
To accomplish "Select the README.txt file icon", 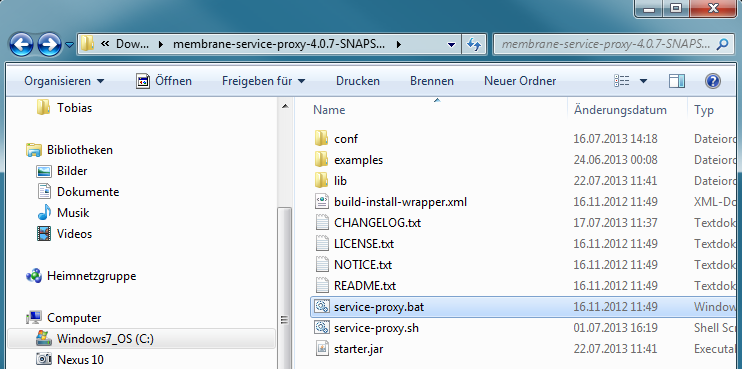I will click(322, 286).
